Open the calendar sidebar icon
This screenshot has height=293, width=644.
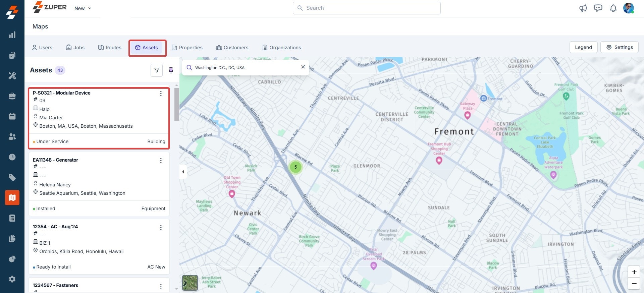pyautogui.click(x=12, y=116)
